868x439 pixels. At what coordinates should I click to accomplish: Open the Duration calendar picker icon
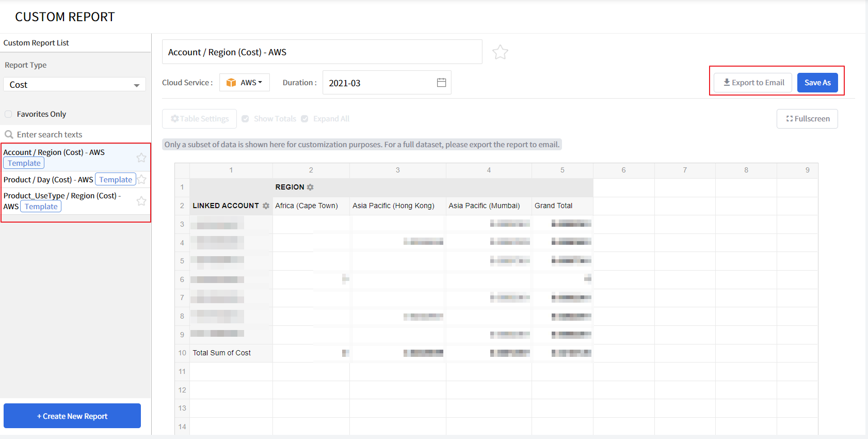[x=441, y=83]
